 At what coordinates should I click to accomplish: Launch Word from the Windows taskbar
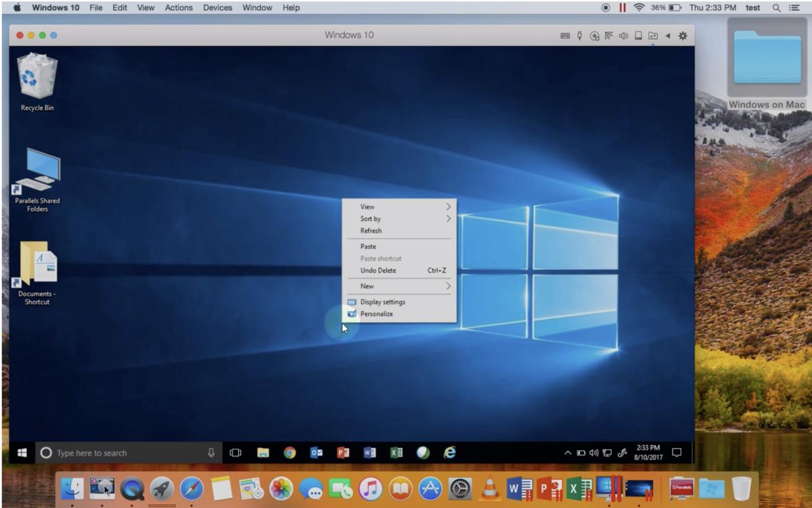tap(369, 453)
